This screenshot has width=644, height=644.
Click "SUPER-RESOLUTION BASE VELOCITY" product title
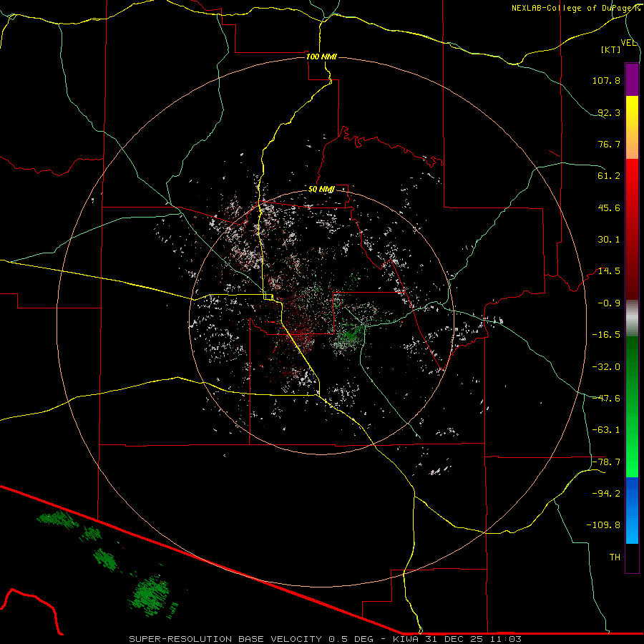(x=225, y=639)
